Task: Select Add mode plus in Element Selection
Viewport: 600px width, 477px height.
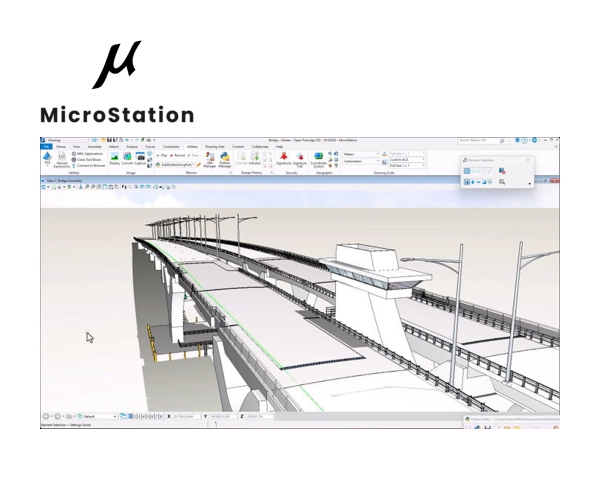Action: click(x=473, y=182)
